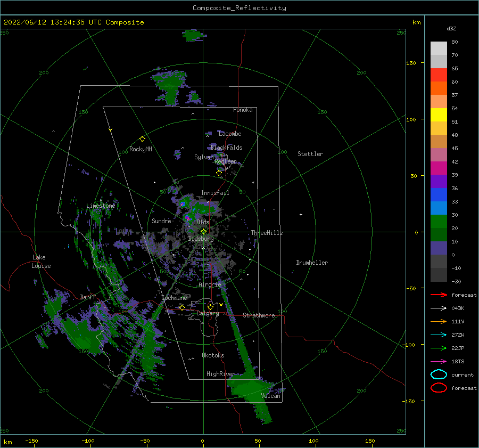Select the green 22JP arrow icon

coord(439,348)
